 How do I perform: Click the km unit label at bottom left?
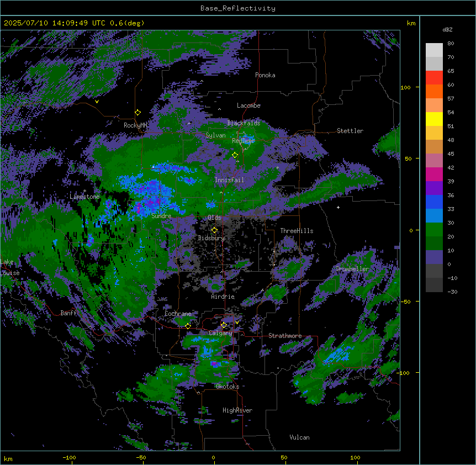8,458
